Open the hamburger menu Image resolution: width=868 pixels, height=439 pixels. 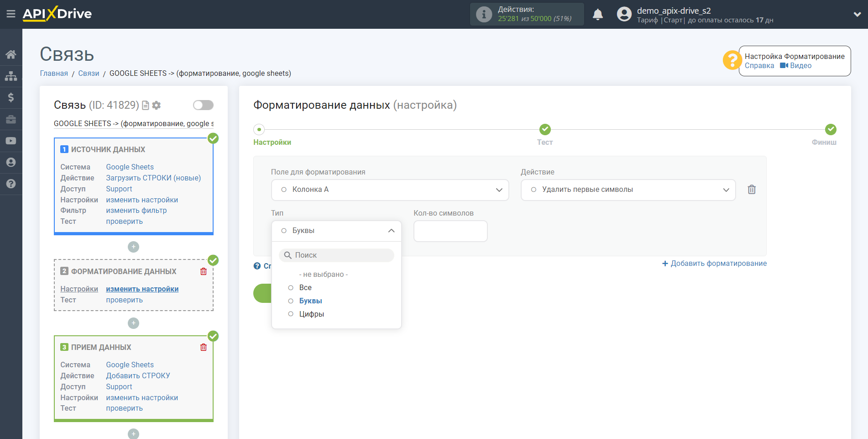coord(11,14)
